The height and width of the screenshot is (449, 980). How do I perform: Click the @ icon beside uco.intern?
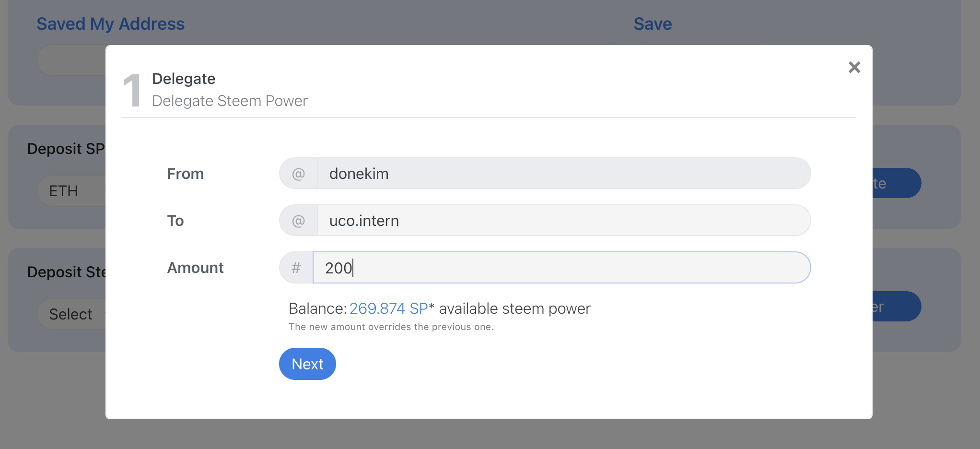pyautogui.click(x=298, y=221)
